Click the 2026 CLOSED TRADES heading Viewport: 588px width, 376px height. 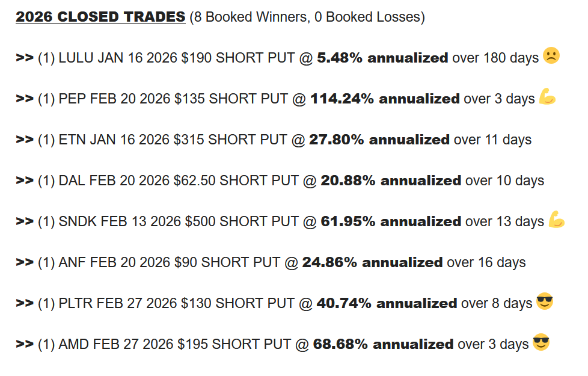(x=100, y=17)
